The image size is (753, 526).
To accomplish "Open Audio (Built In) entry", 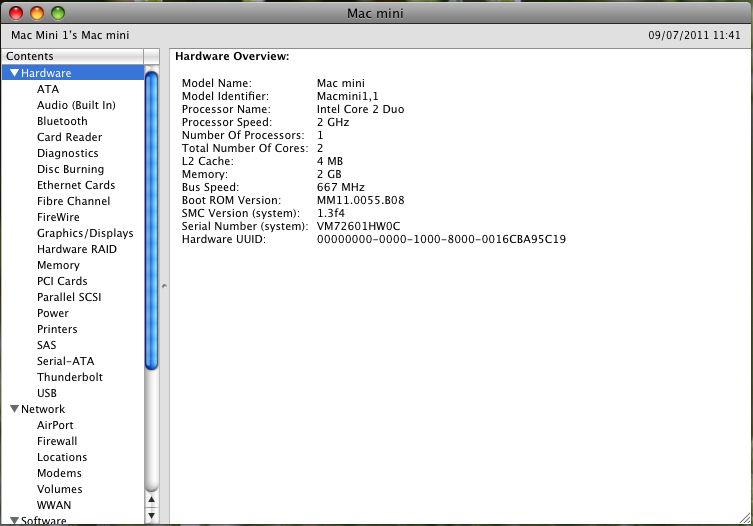I will point(76,105).
